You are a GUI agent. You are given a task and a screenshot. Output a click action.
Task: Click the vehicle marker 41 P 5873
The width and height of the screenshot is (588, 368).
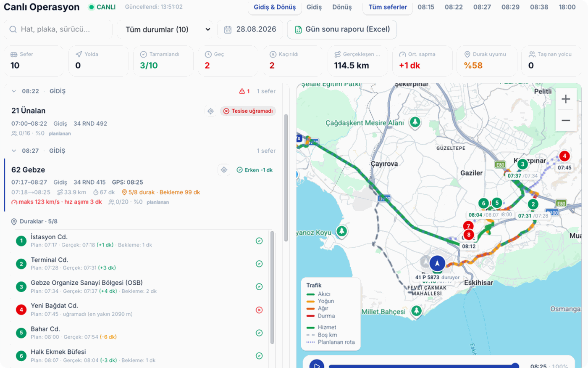[x=437, y=263]
